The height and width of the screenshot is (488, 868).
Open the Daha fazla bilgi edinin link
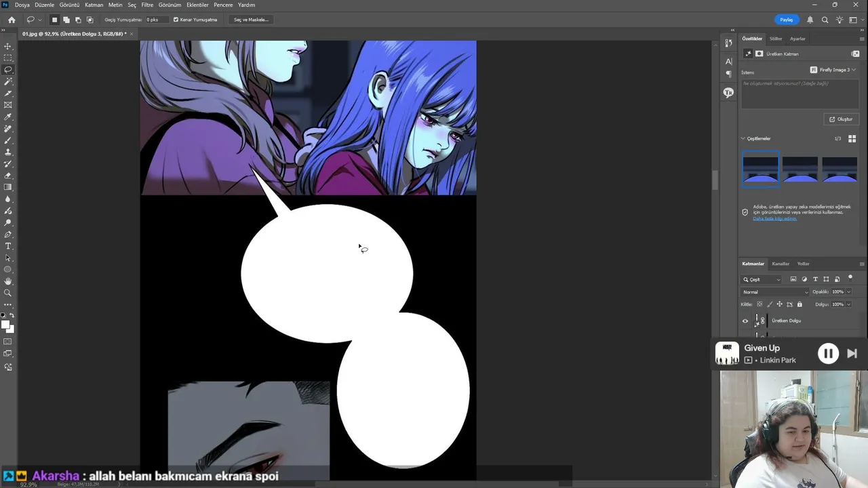click(x=775, y=218)
